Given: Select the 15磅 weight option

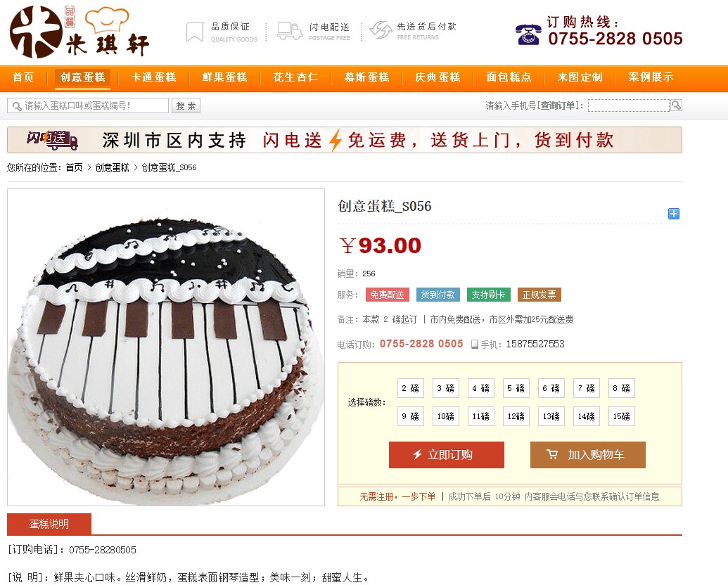Looking at the screenshot, I should tap(621, 416).
